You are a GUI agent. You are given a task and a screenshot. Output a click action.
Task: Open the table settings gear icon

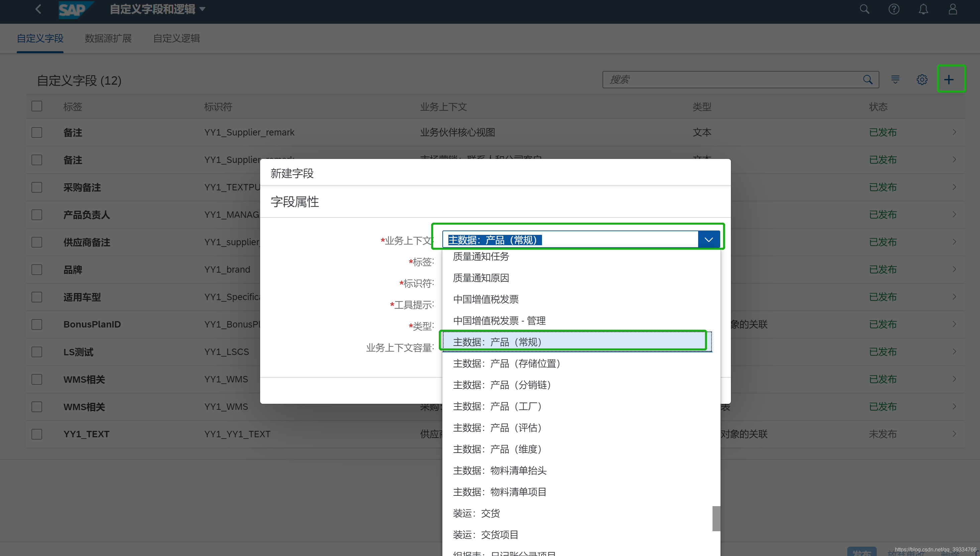tap(922, 79)
